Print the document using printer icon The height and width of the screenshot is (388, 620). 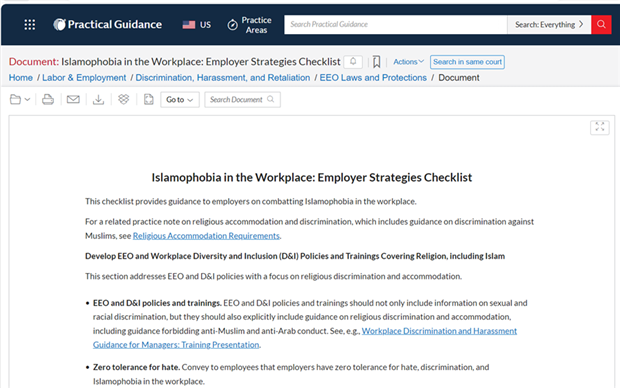click(x=48, y=100)
